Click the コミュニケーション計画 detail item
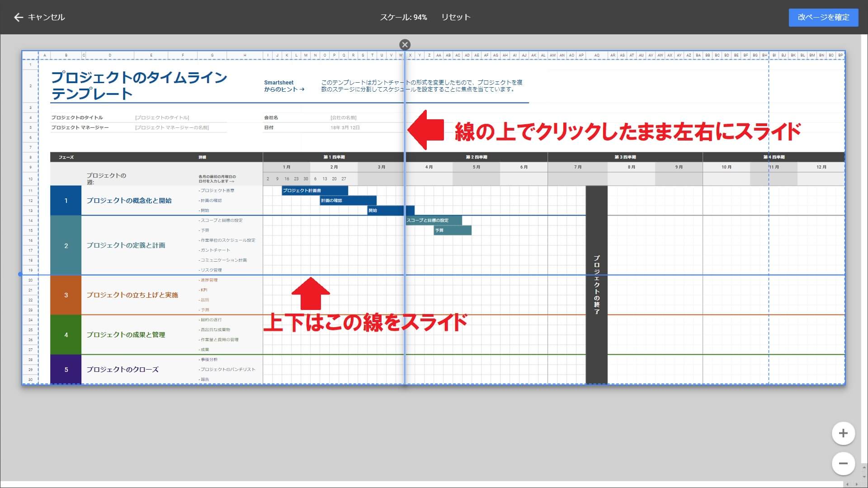 pyautogui.click(x=223, y=260)
